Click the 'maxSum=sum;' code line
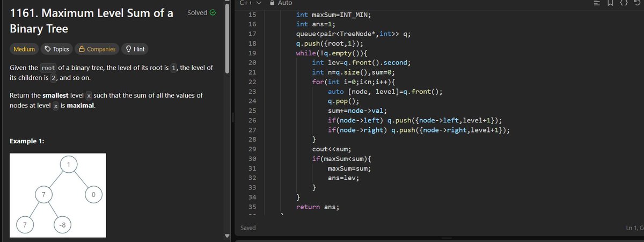This screenshot has width=644, height=242. 349,169
